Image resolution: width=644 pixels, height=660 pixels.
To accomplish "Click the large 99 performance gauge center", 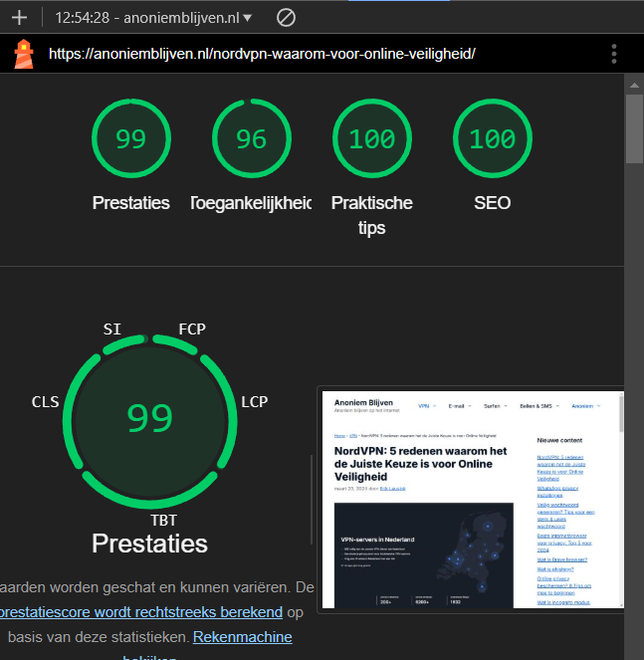I will click(x=150, y=421).
